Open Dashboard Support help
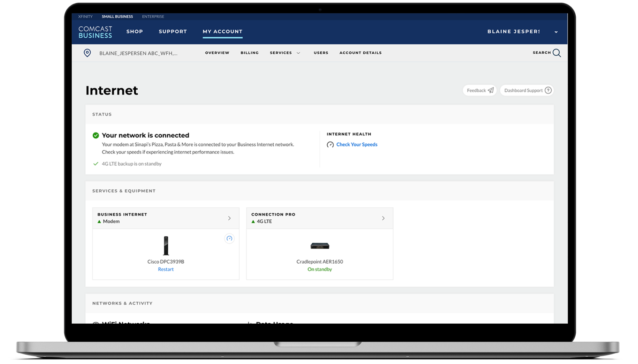Viewport: 638px width, 364px height. (527, 90)
